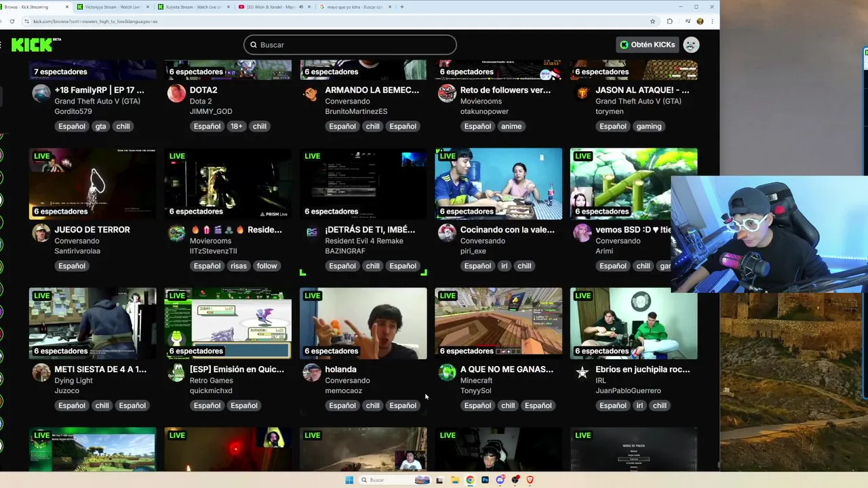Click the browser address bar URL

click(96, 21)
